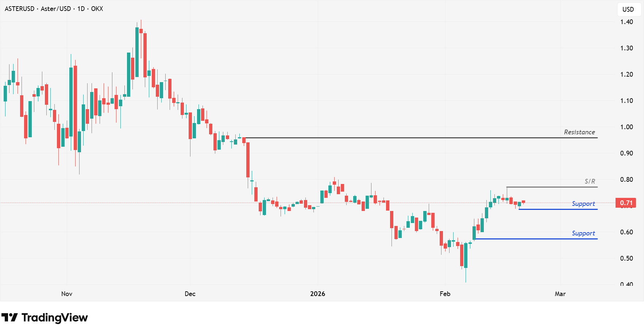Select the Resistance text label

[579, 132]
